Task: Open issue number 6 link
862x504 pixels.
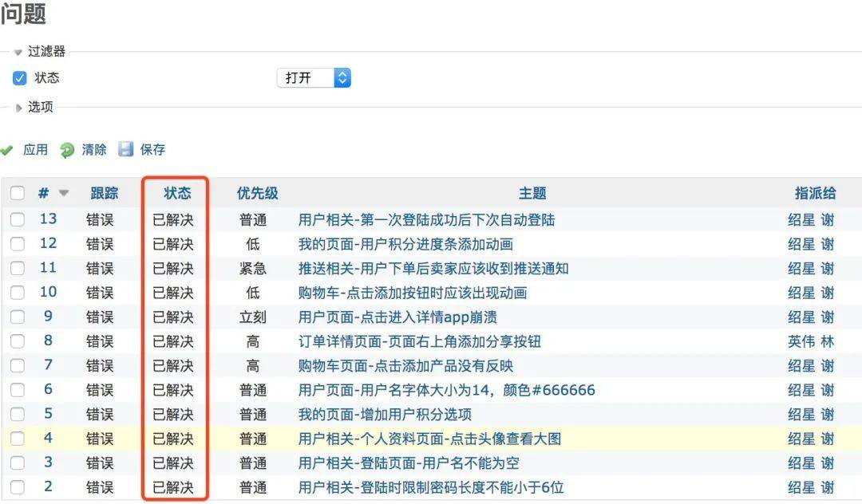Action: point(49,389)
